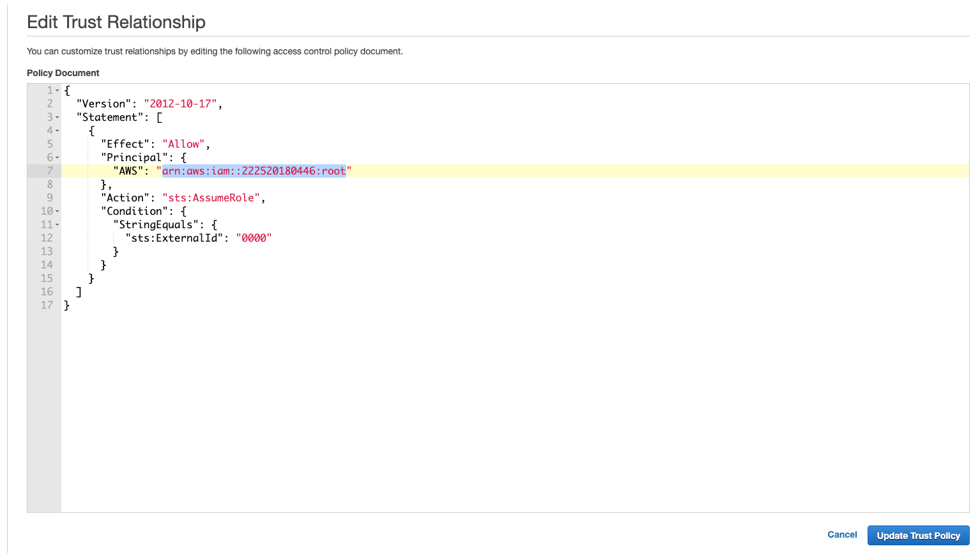Click the "Allow" effect value

click(x=183, y=144)
